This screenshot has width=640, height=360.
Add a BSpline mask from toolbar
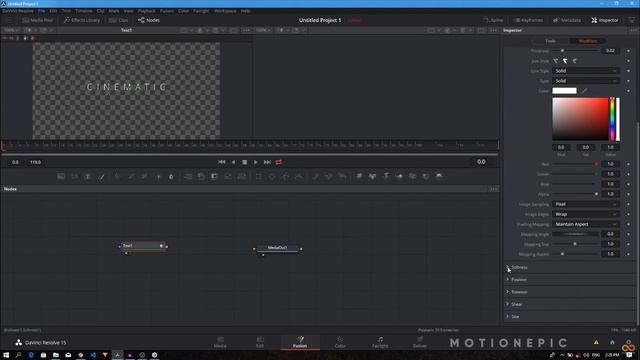(x=299, y=176)
